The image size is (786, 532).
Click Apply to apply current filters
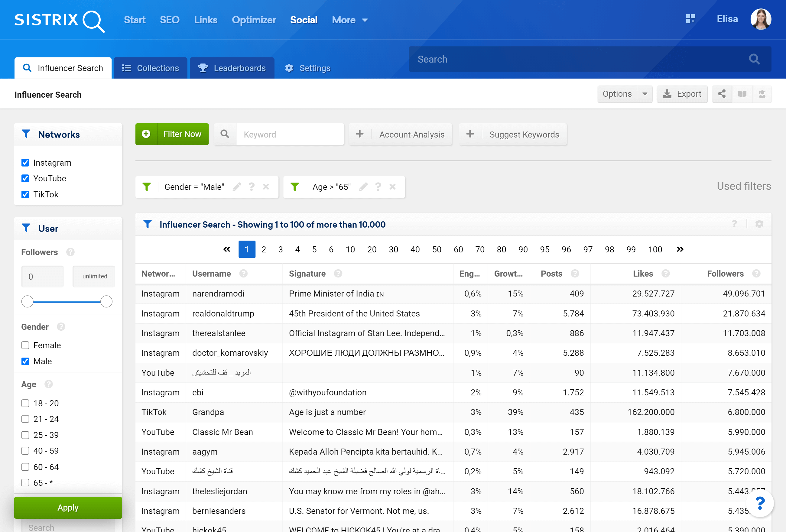[67, 507]
